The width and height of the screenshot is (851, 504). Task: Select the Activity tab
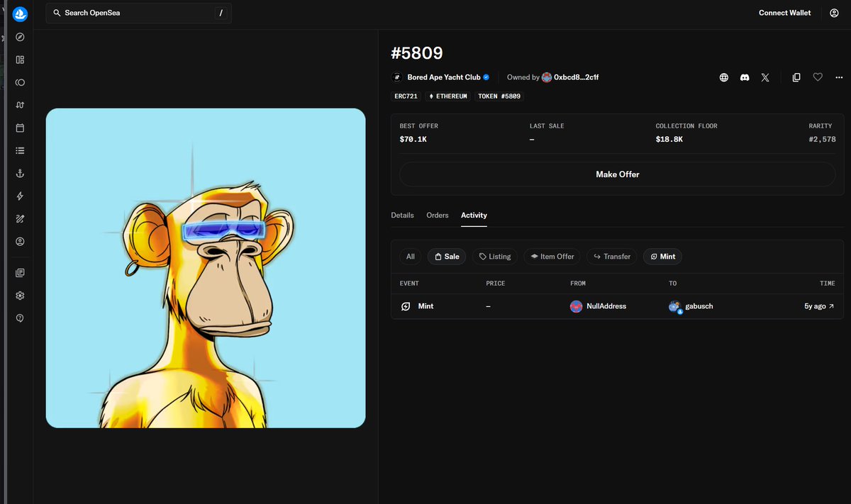click(x=474, y=215)
